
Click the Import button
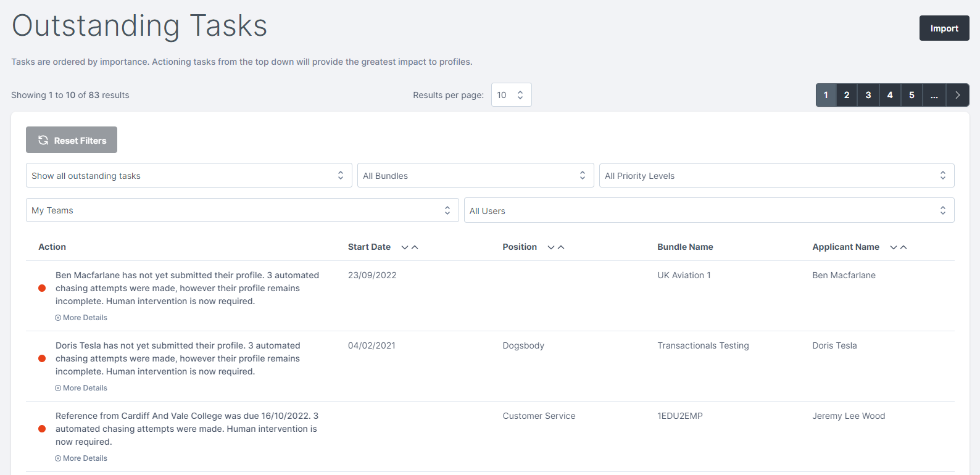point(944,28)
